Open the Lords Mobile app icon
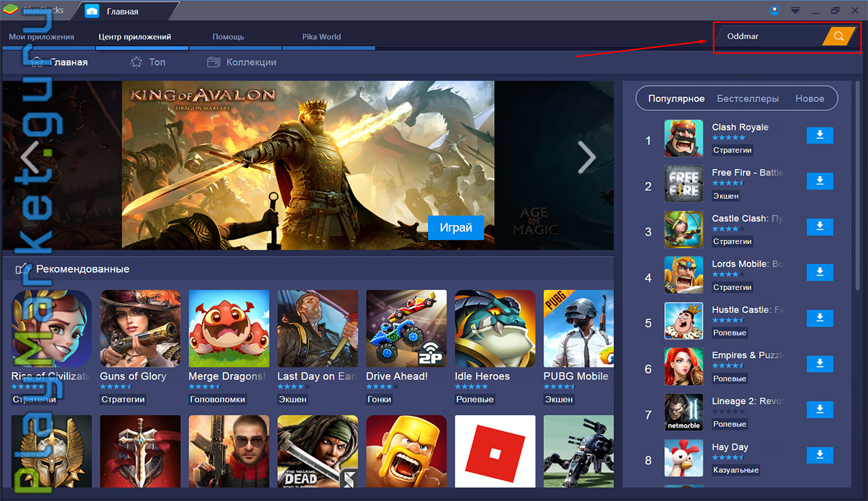This screenshot has height=501, width=868. coord(684,275)
